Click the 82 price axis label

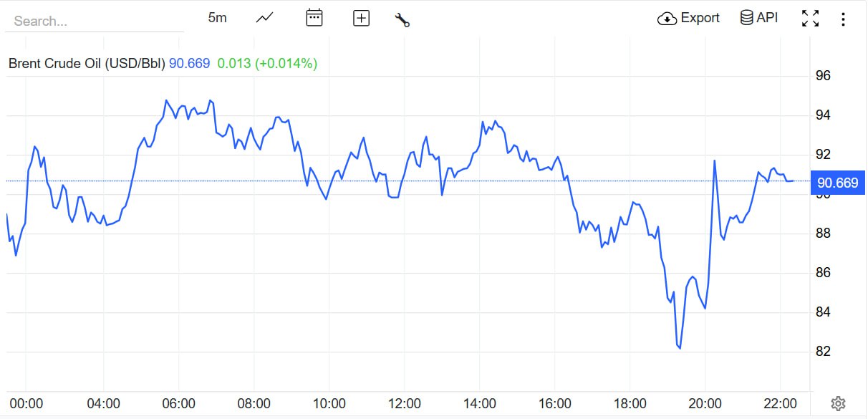click(823, 352)
